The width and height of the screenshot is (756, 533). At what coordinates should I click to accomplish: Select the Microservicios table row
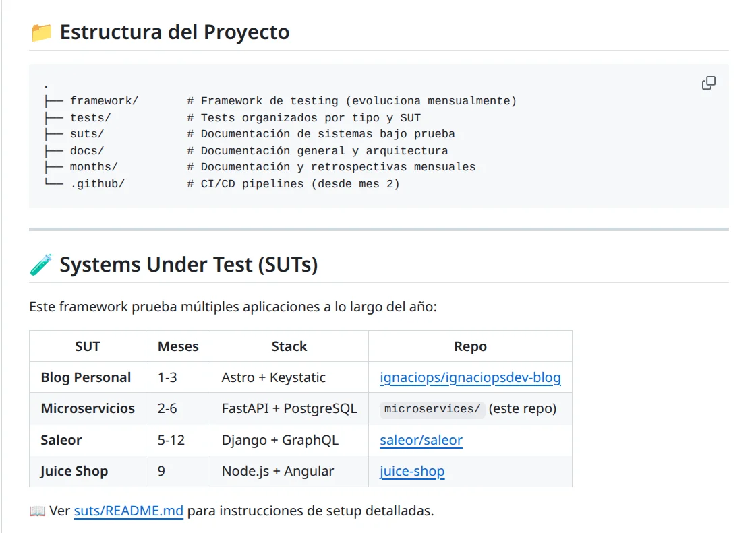point(86,408)
